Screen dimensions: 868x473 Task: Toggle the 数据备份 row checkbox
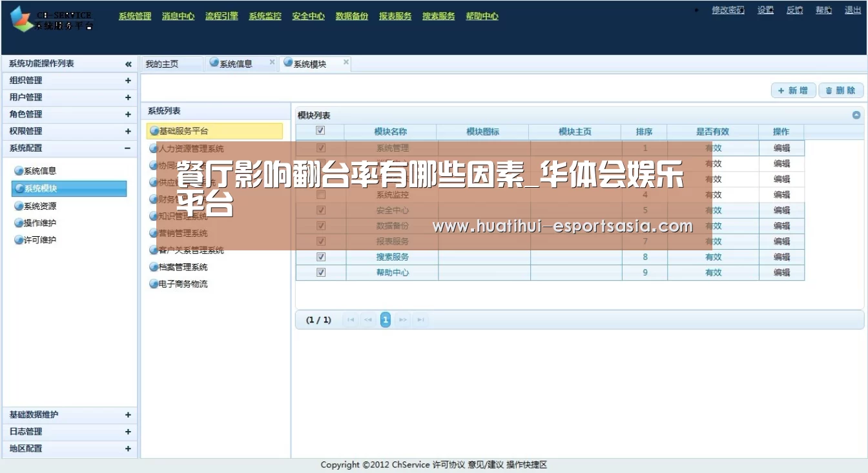click(321, 226)
